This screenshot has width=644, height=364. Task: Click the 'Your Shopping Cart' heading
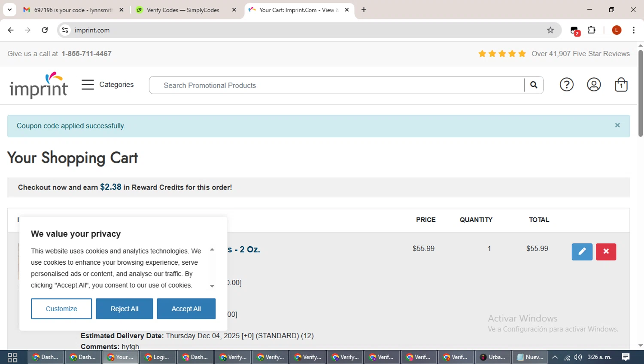[73, 158]
